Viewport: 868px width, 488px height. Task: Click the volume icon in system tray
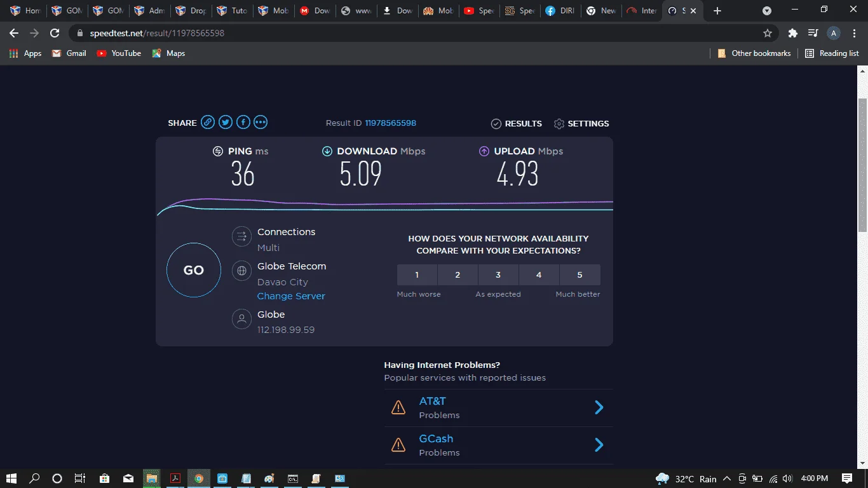787,478
